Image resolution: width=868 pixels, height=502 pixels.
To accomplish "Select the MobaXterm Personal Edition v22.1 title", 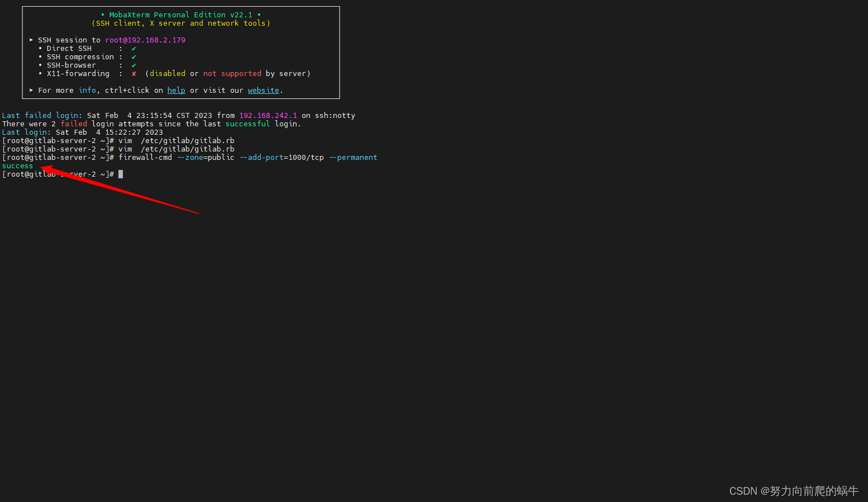I will click(180, 15).
